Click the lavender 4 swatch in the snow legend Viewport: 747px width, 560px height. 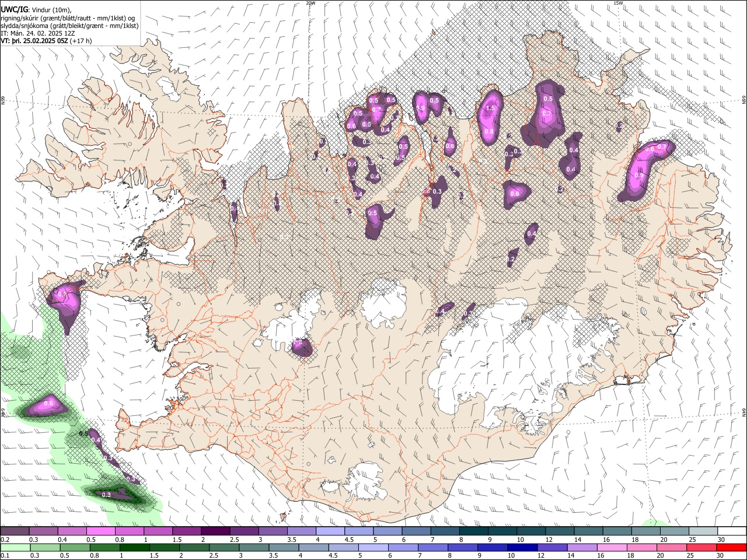point(330,531)
